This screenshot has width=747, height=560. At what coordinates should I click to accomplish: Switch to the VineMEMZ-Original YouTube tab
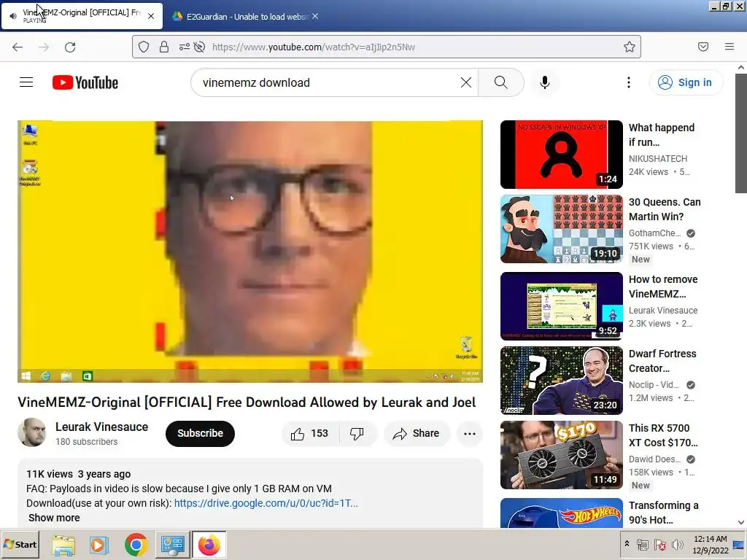(x=82, y=16)
